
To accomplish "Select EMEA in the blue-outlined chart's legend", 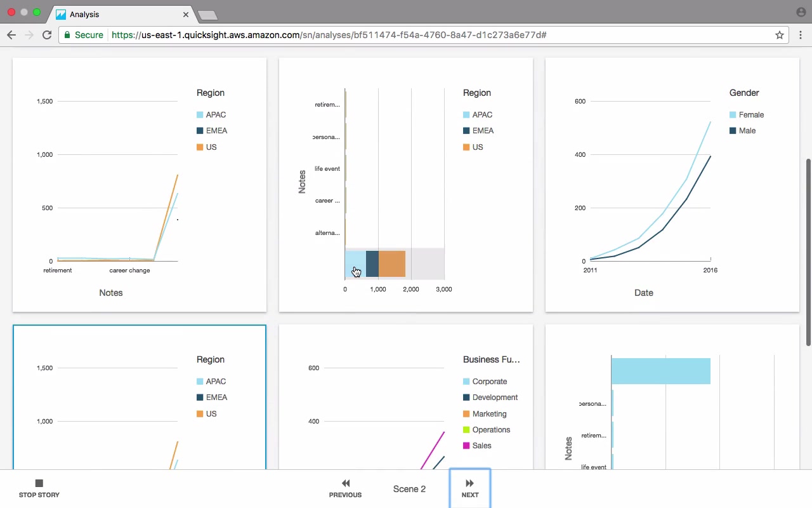I will pos(212,398).
